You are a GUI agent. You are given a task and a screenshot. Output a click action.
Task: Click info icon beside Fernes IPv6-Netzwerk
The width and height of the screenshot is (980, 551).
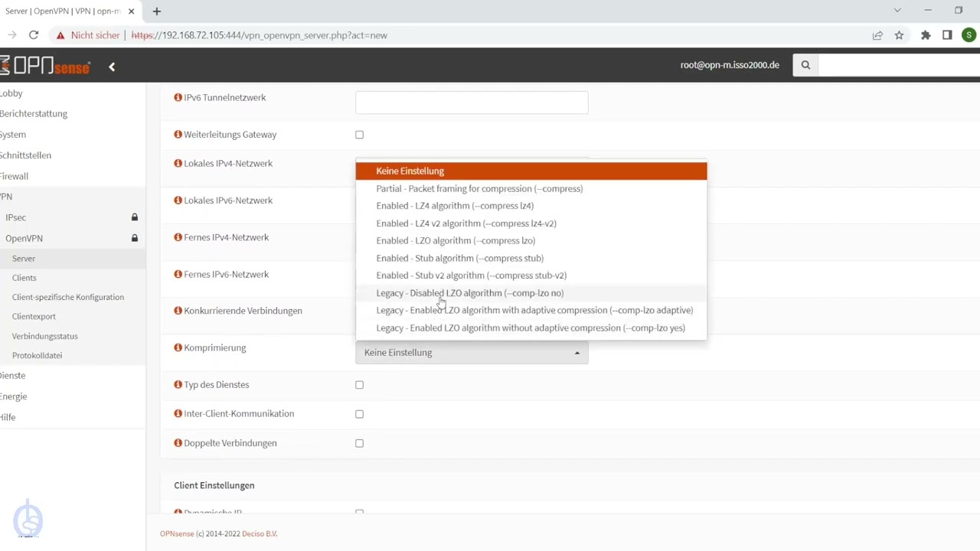click(178, 274)
